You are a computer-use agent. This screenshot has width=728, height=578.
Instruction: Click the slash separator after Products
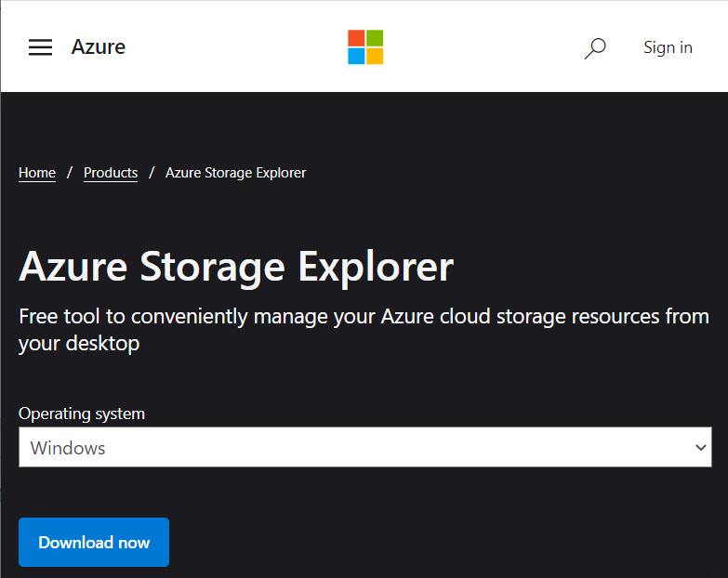(x=152, y=173)
